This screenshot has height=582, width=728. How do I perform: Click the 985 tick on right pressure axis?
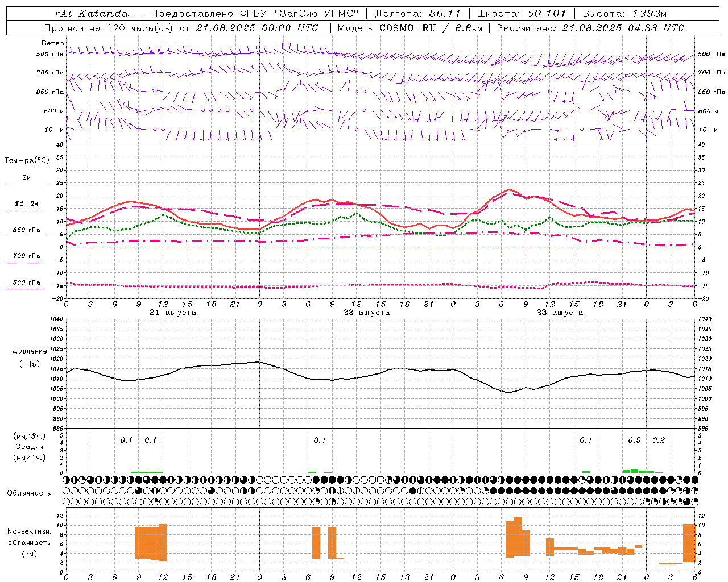(x=703, y=429)
